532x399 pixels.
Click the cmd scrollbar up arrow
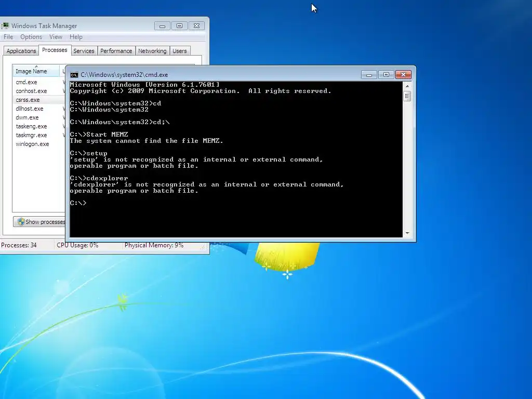[407, 86]
